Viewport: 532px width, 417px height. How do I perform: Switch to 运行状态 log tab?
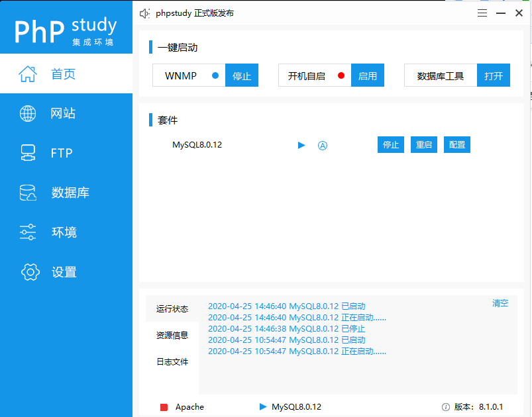(172, 309)
